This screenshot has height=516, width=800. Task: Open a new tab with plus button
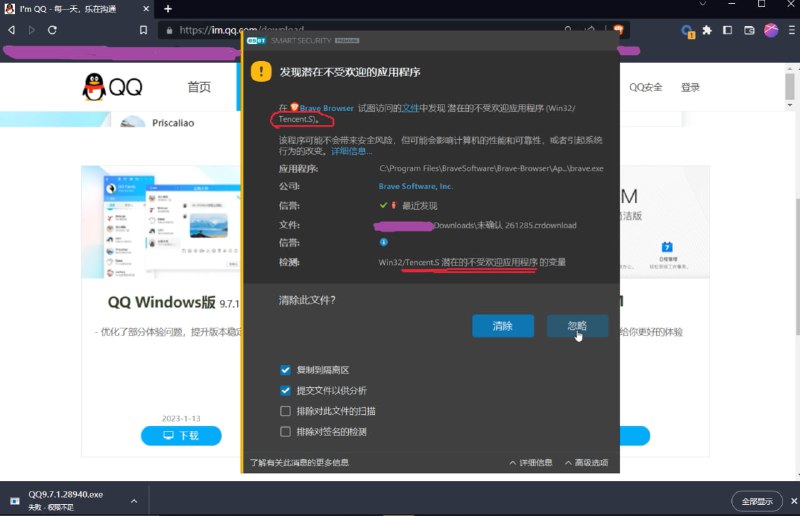(168, 9)
